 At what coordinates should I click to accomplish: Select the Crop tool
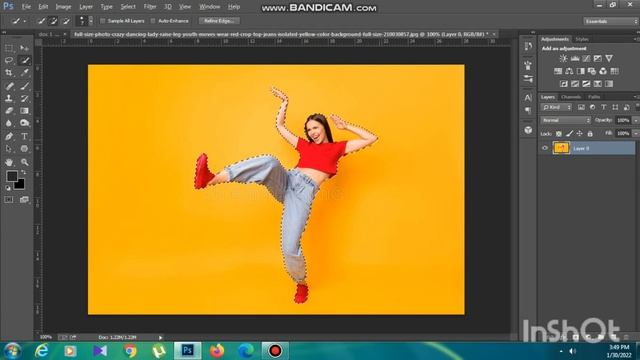[9, 73]
